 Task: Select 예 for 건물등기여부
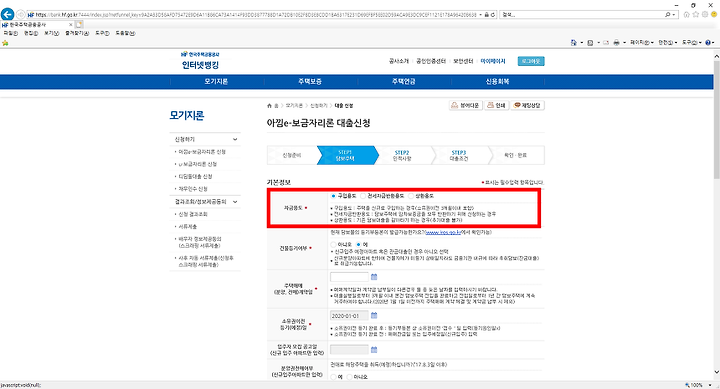tap(359, 244)
